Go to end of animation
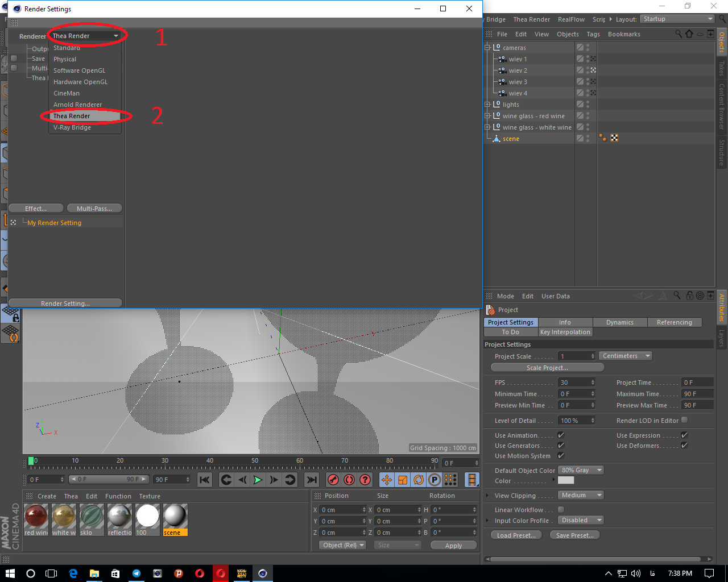This screenshot has height=582, width=728. [x=311, y=480]
